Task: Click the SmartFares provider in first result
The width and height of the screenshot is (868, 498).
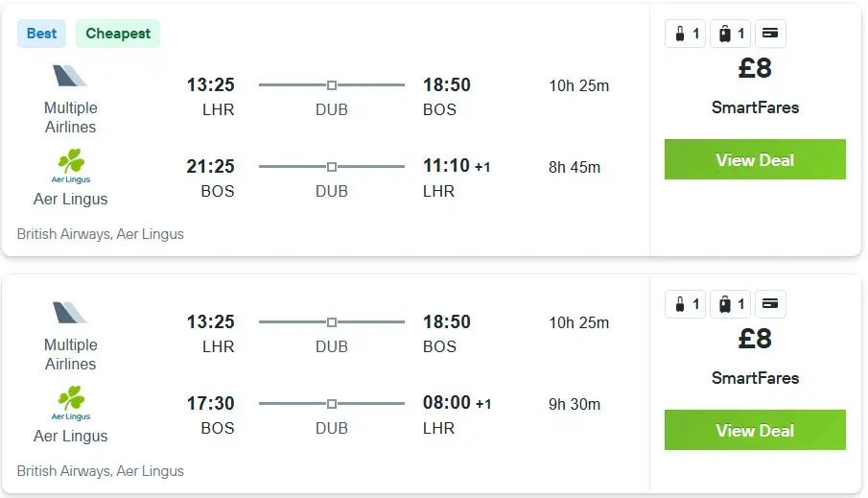Action: coord(755,107)
